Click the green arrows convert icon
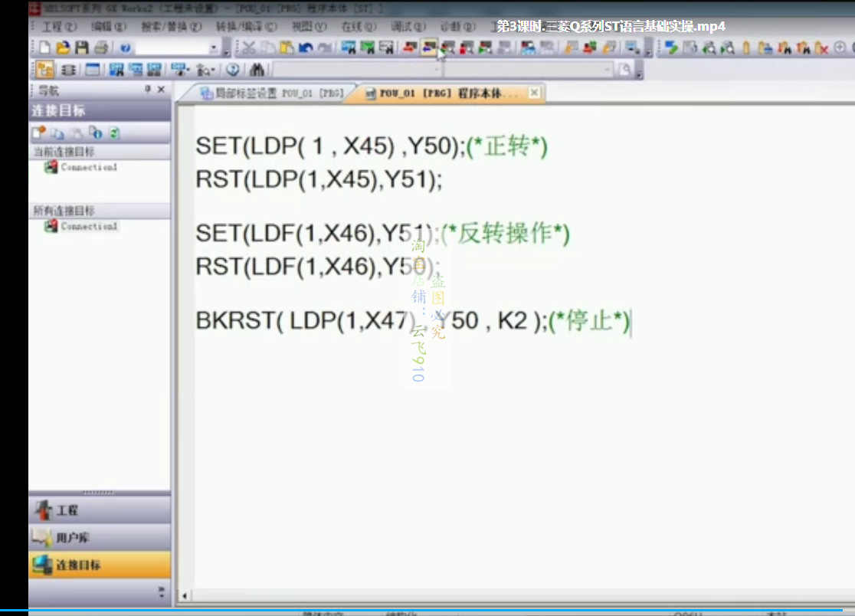The height and width of the screenshot is (616, 855). click(672, 48)
